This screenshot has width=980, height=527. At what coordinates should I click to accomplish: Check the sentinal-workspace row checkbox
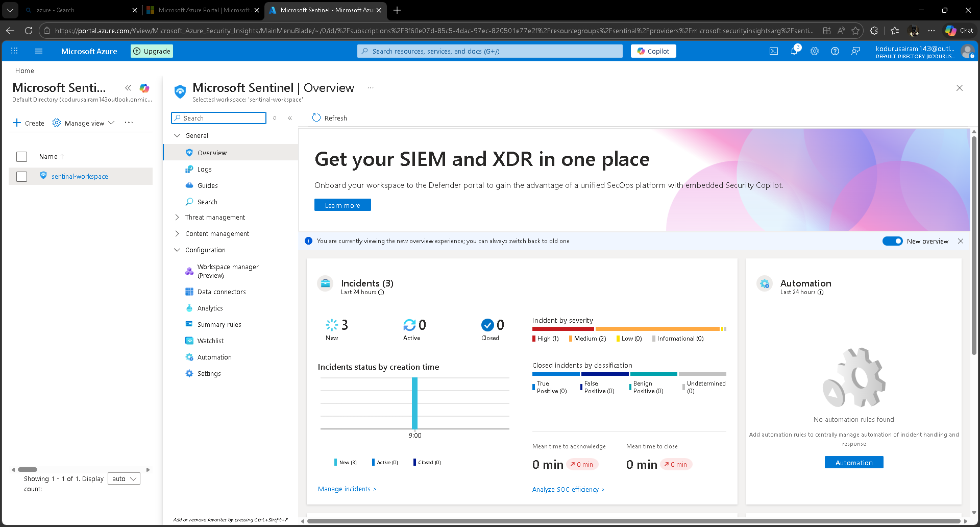(21, 177)
